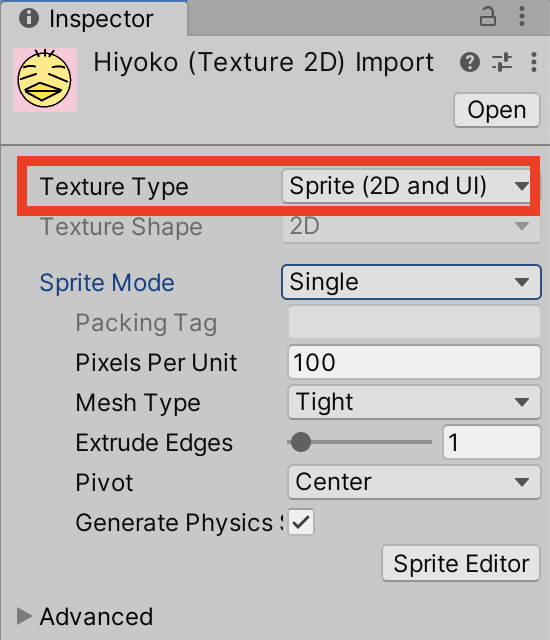Open the Pivot dropdown set to Center
This screenshot has width=550, height=640.
tap(414, 482)
